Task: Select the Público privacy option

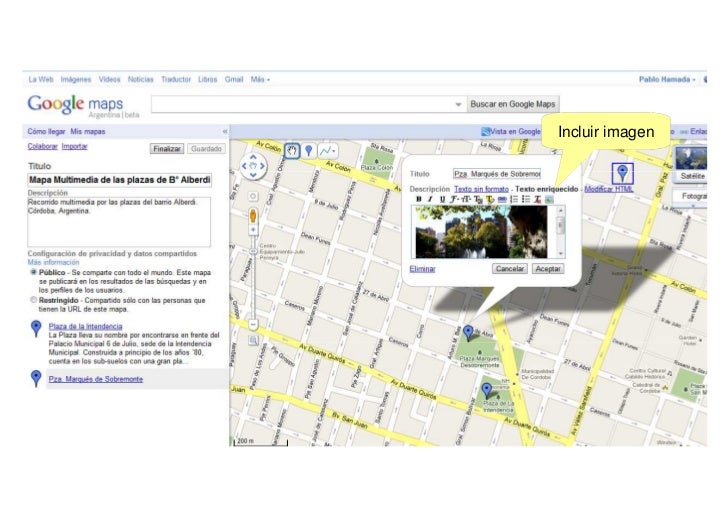Action: [x=33, y=272]
